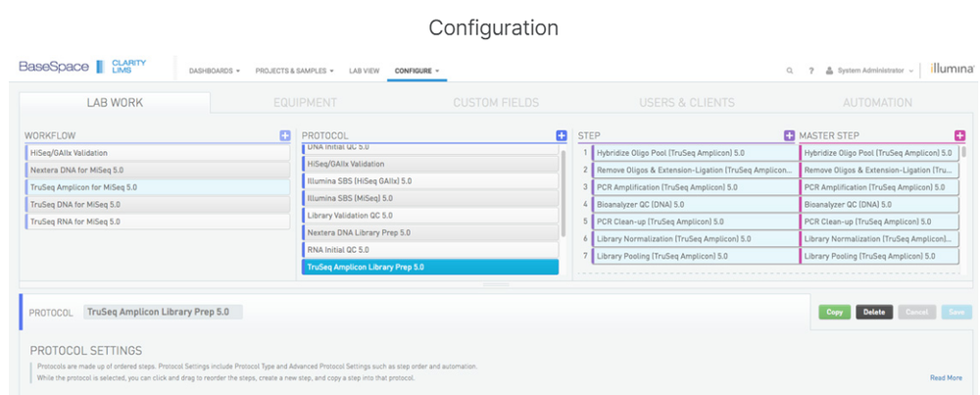Viewport: 980px width, 395px height.
Task: Click the Illumina logo
Action: tap(952, 70)
